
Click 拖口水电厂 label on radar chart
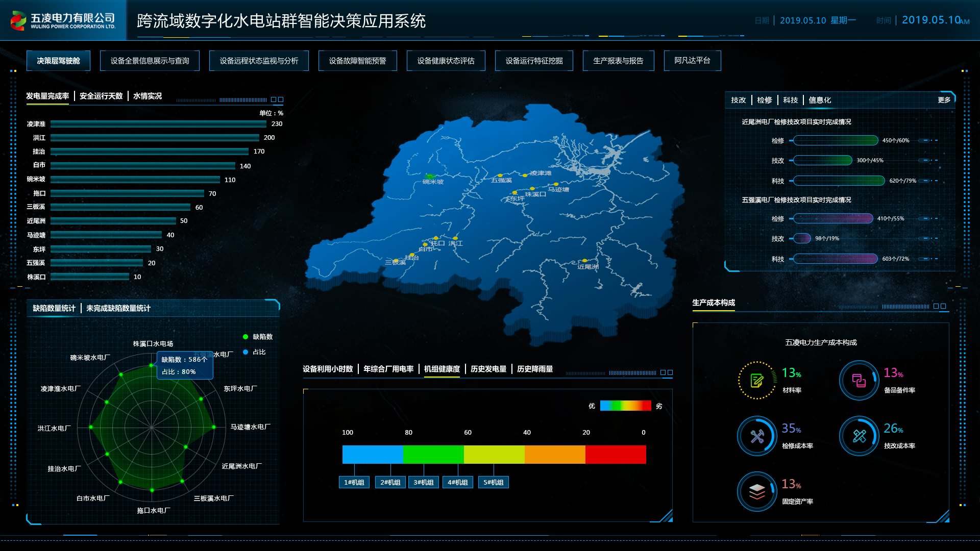[154, 510]
